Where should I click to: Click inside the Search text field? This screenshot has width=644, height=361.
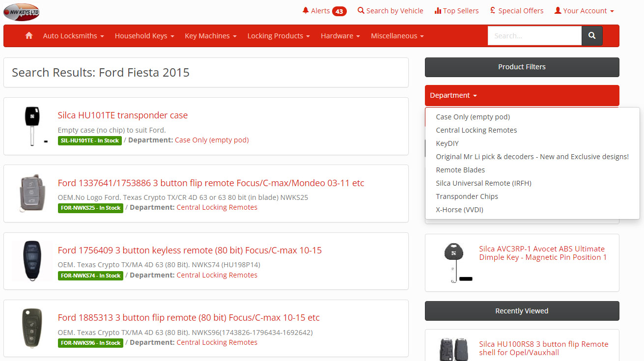coord(535,35)
